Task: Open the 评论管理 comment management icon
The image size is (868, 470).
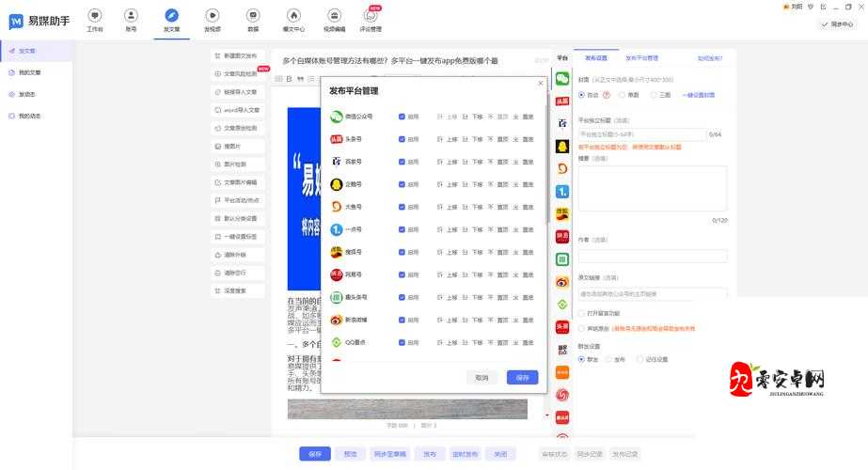Action: tap(371, 16)
